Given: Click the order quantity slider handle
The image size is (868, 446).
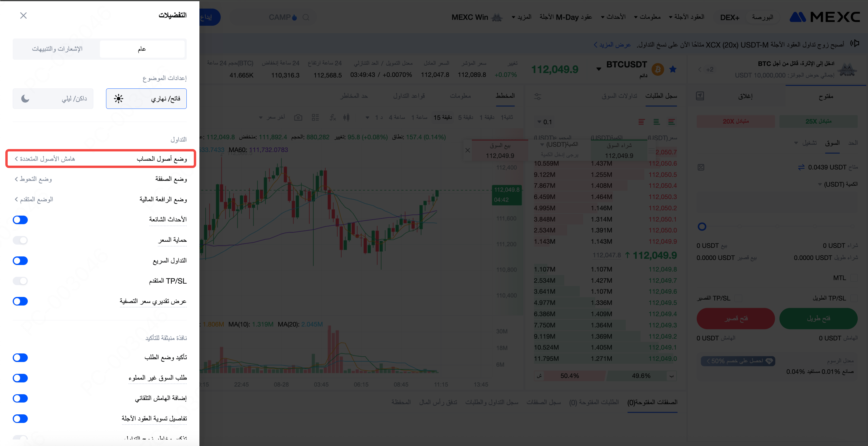Looking at the screenshot, I should click(702, 227).
